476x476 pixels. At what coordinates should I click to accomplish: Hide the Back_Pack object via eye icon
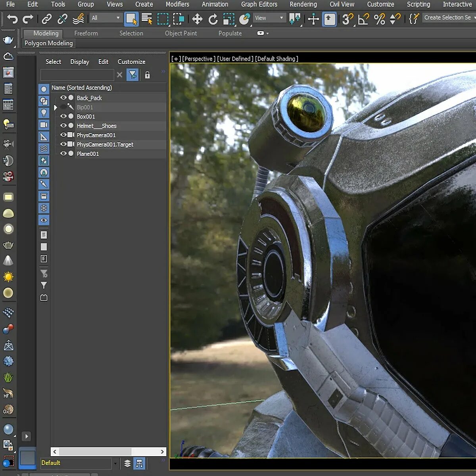click(63, 98)
